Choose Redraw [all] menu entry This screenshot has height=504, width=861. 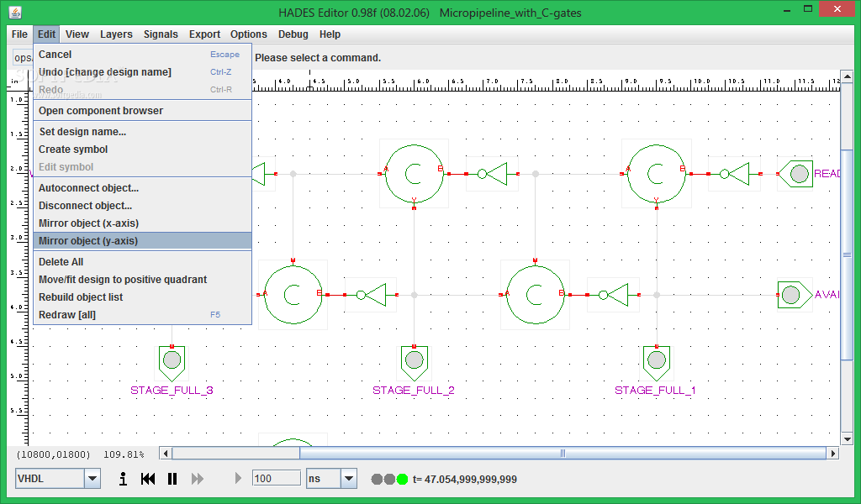142,315
